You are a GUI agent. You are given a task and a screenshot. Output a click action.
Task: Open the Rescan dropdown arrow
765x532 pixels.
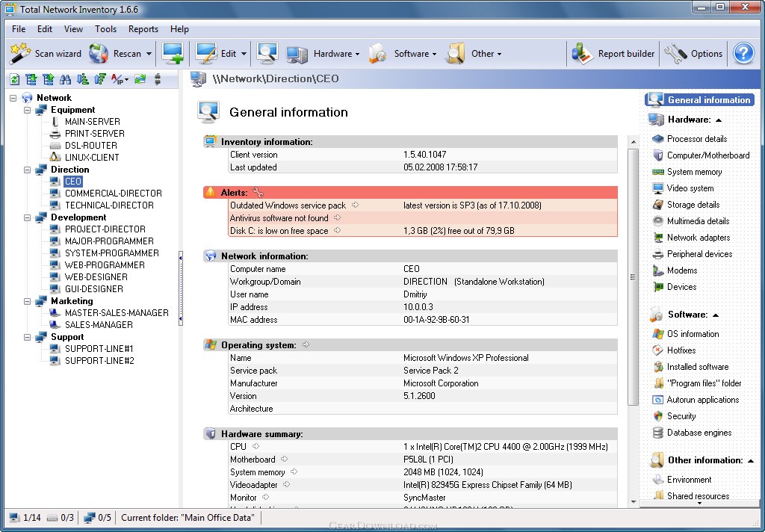tap(149, 54)
